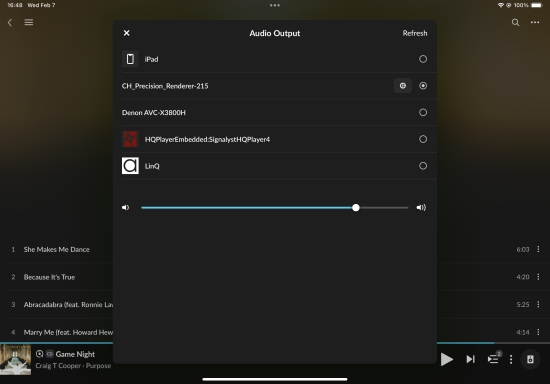Open audio output selector speaker icon

point(530,359)
